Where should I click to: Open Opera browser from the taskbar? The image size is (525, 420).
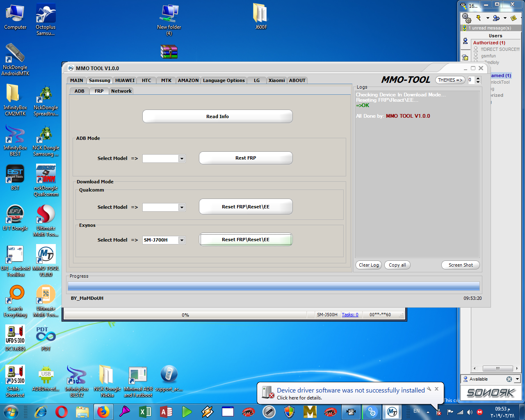pos(62,411)
